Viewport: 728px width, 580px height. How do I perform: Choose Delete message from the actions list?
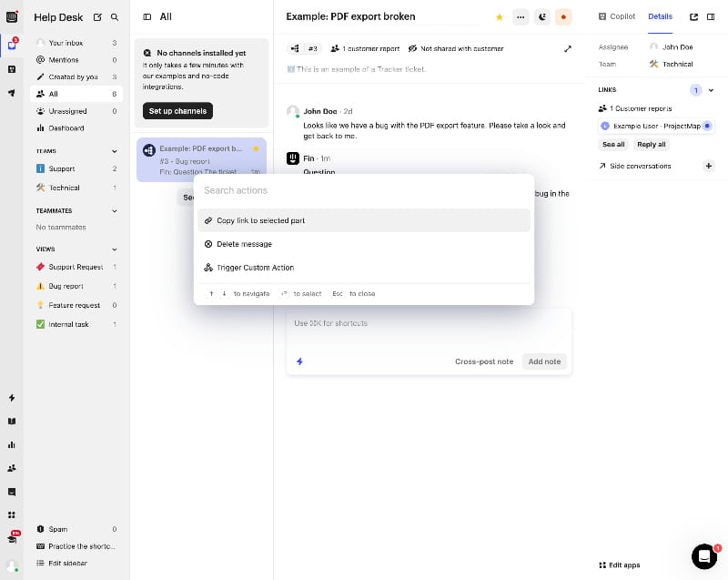tap(363, 244)
